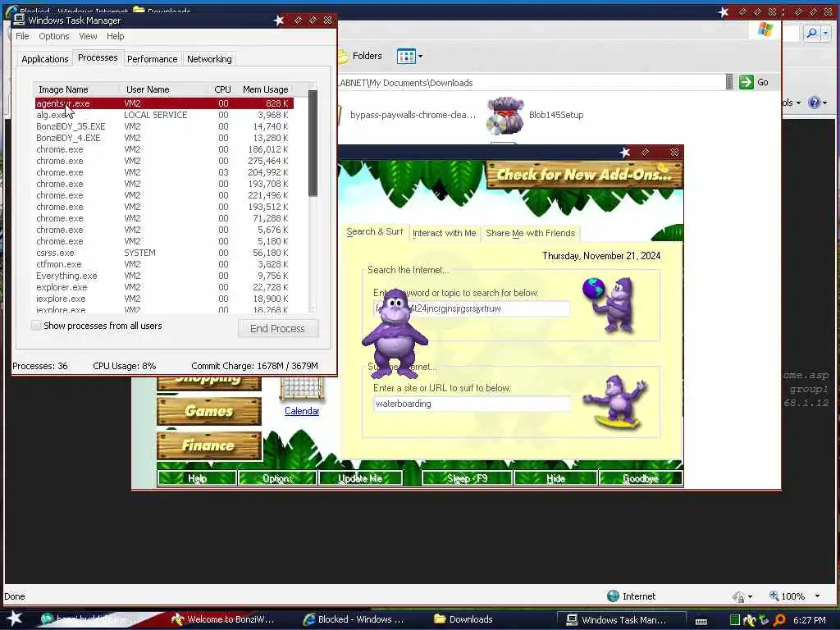Open the Blob145Setup installer icon
This screenshot has width=840, height=630.
click(504, 115)
